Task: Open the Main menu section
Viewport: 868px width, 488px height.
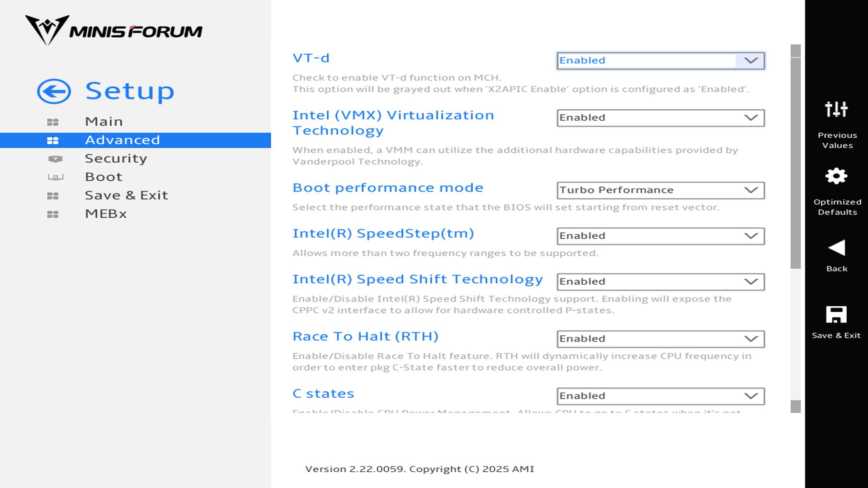Action: (104, 122)
